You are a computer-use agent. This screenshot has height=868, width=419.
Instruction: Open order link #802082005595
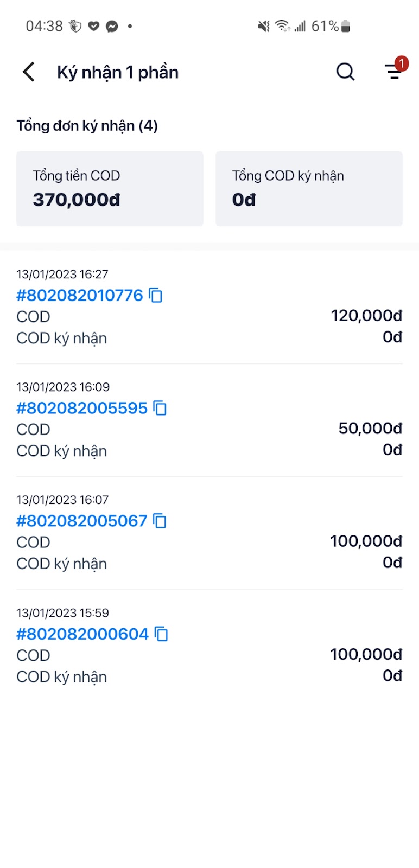coord(82,408)
